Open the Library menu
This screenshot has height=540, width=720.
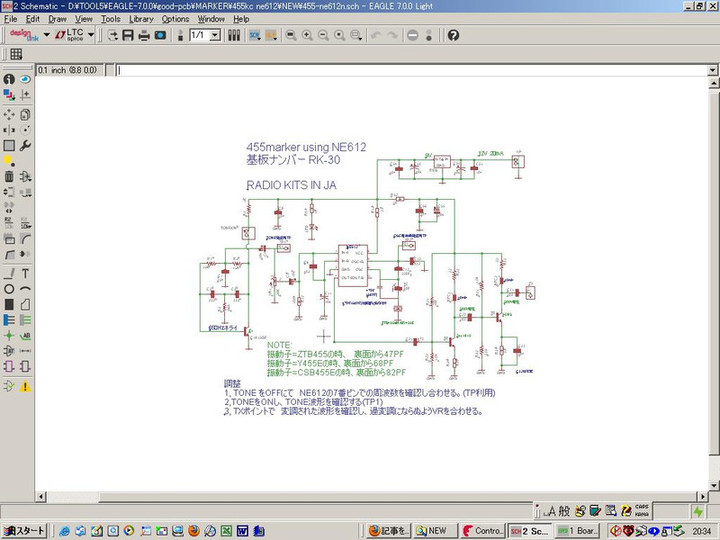pyautogui.click(x=141, y=19)
